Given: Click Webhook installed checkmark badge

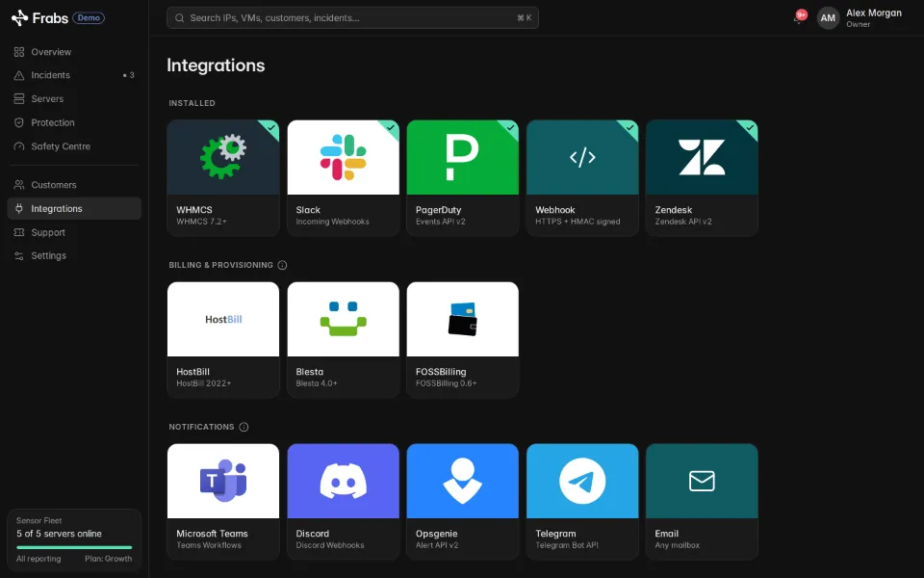Looking at the screenshot, I should (629, 128).
